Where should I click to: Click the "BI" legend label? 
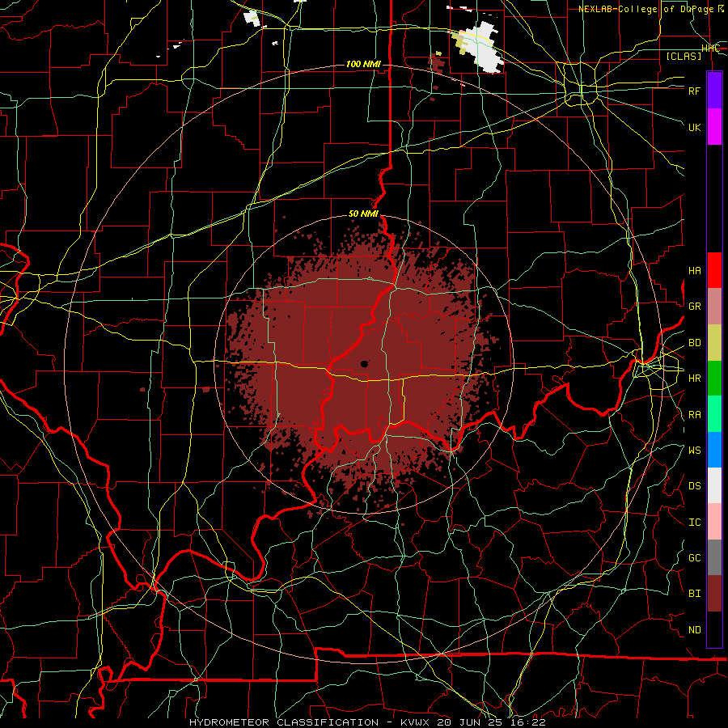pos(694,594)
